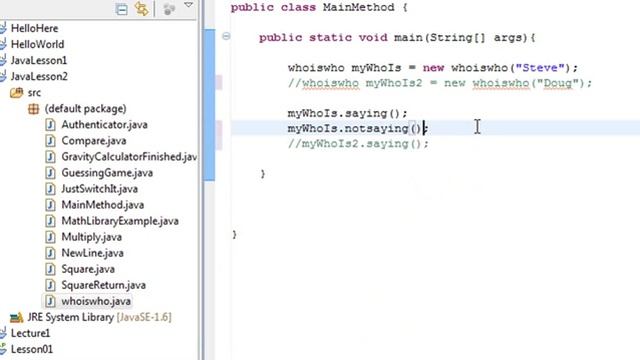The height and width of the screenshot is (360, 640).
Task: Select Multiply.java file
Action: tap(92, 237)
